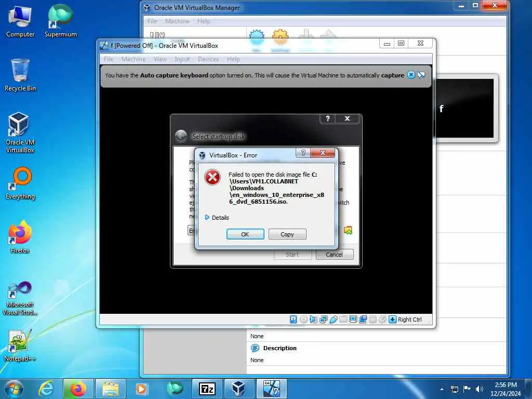Click the folder browse icon beside disk dropdown
This screenshot has height=399, width=532.
click(x=348, y=230)
